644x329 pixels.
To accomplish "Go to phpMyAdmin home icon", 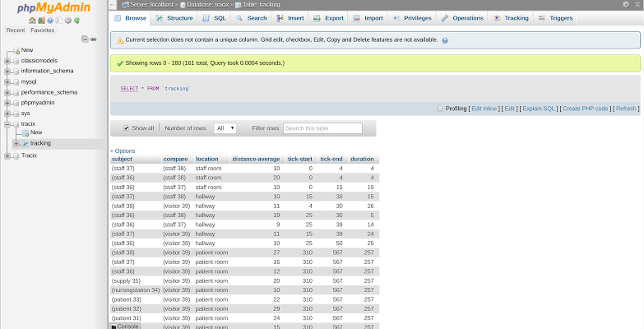I will (x=32, y=21).
